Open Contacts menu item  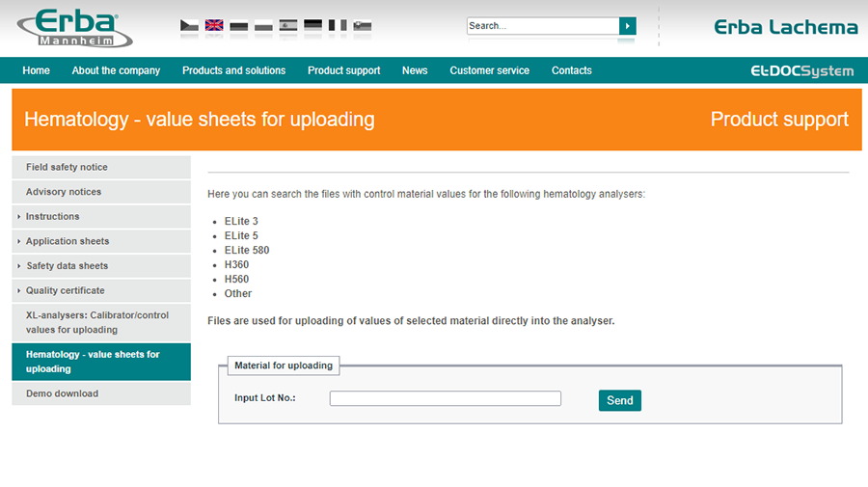tap(571, 70)
